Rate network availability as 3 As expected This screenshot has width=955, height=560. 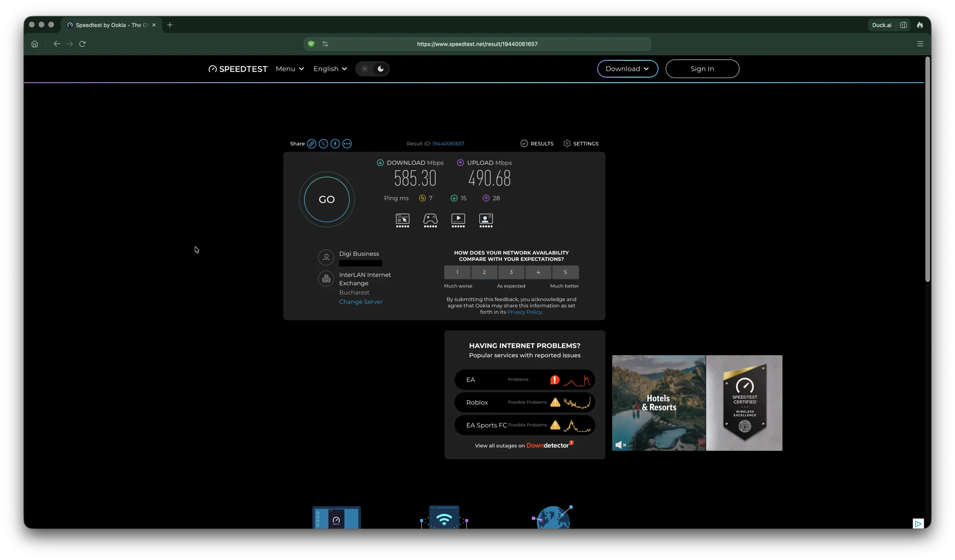click(511, 272)
